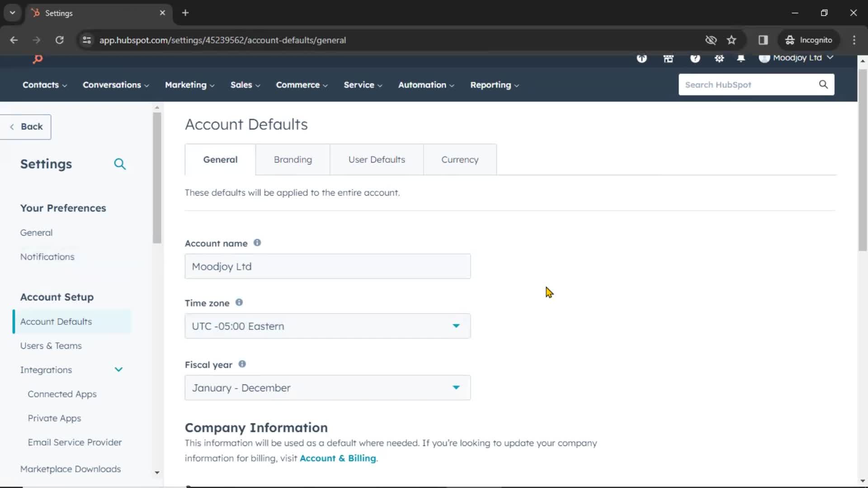Click the sidebar scroll down arrow
This screenshot has height=488, width=868.
tap(157, 473)
